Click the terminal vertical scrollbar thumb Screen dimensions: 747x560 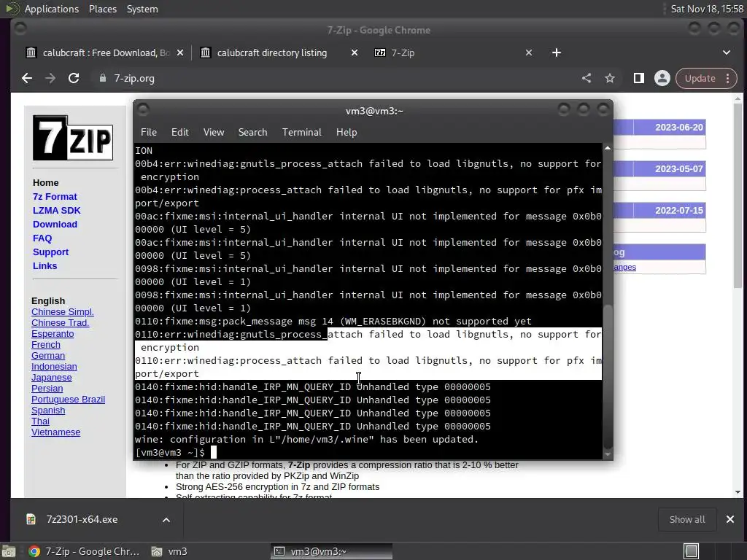(608, 375)
